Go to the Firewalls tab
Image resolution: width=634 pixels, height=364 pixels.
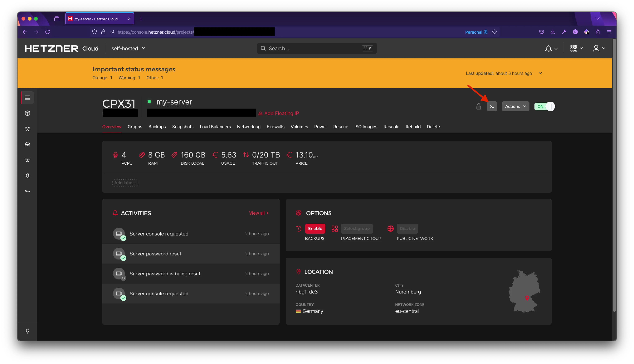(x=275, y=127)
